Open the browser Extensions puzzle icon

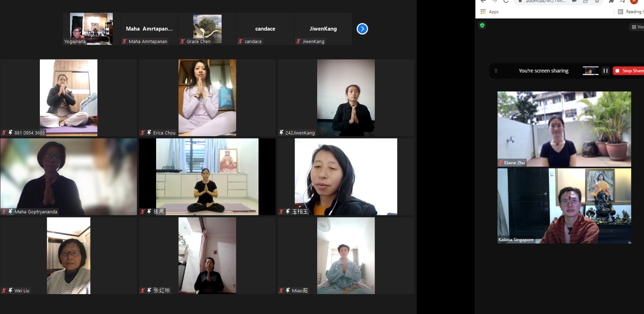point(611,1)
